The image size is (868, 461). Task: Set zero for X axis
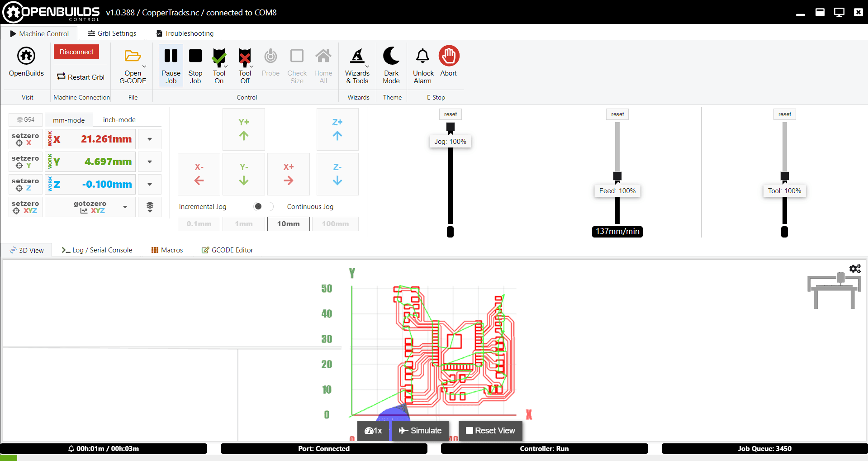[25, 139]
